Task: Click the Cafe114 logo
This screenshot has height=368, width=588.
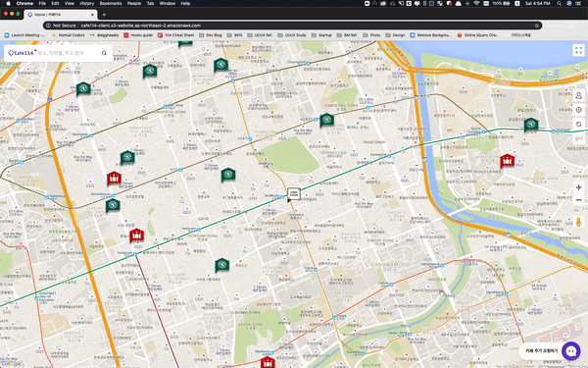Action: point(21,53)
